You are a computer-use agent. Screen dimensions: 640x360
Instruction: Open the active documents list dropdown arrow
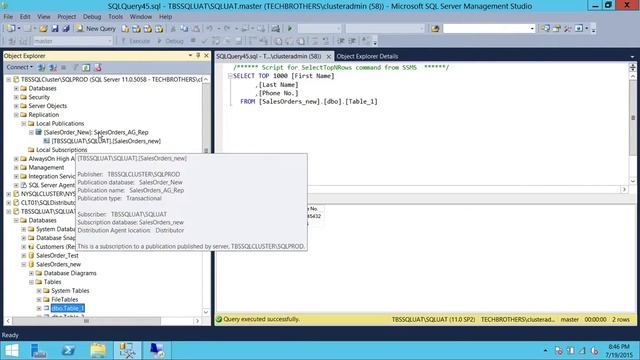pos(632,57)
